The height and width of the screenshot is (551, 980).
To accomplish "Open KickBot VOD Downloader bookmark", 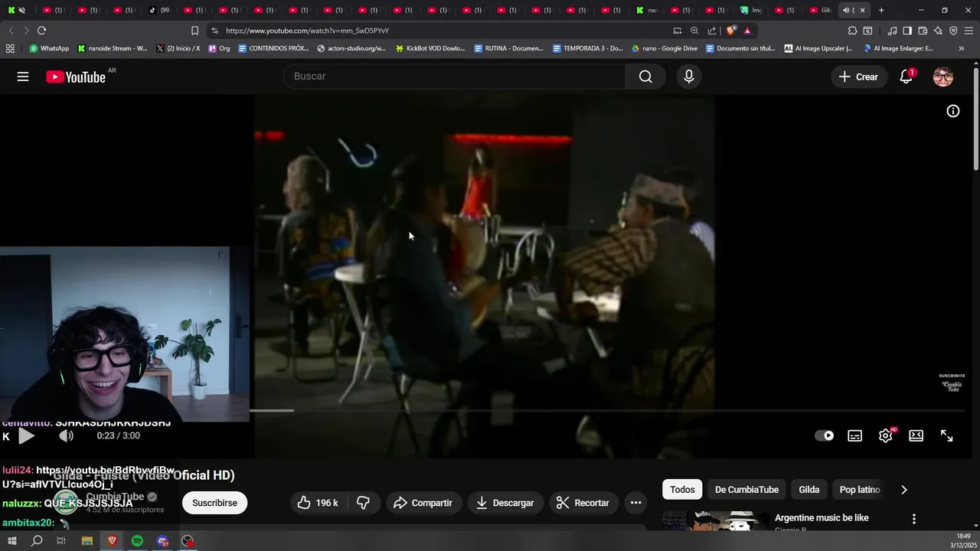I will click(430, 48).
